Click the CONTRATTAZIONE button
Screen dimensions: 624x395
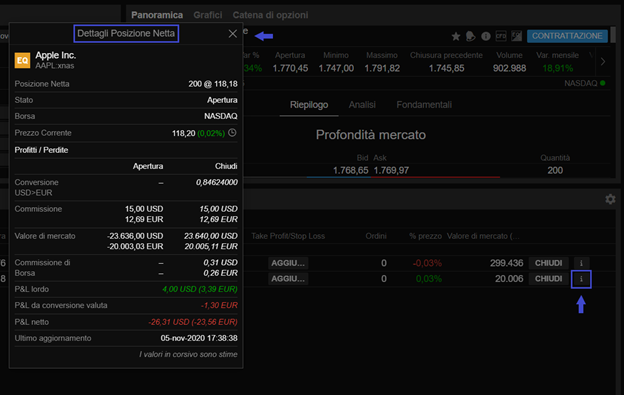(x=567, y=36)
